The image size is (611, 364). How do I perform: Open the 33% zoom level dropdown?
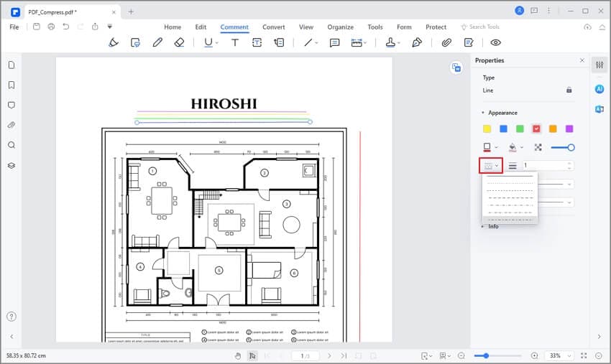pos(569,356)
